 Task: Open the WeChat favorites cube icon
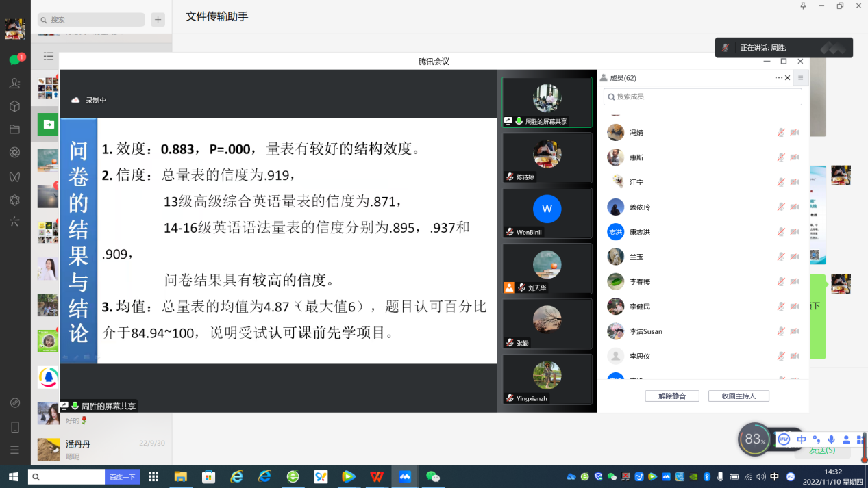click(14, 106)
